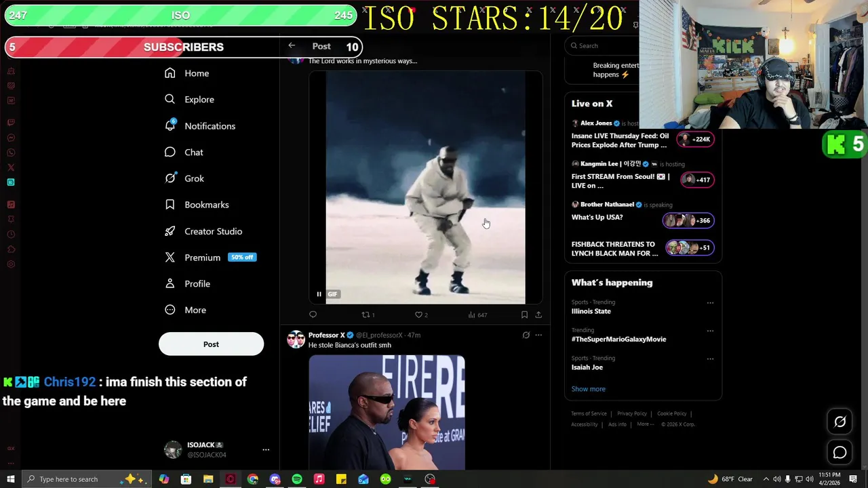Open Explore in the X sidebar
The width and height of the screenshot is (868, 488).
pyautogui.click(x=190, y=100)
